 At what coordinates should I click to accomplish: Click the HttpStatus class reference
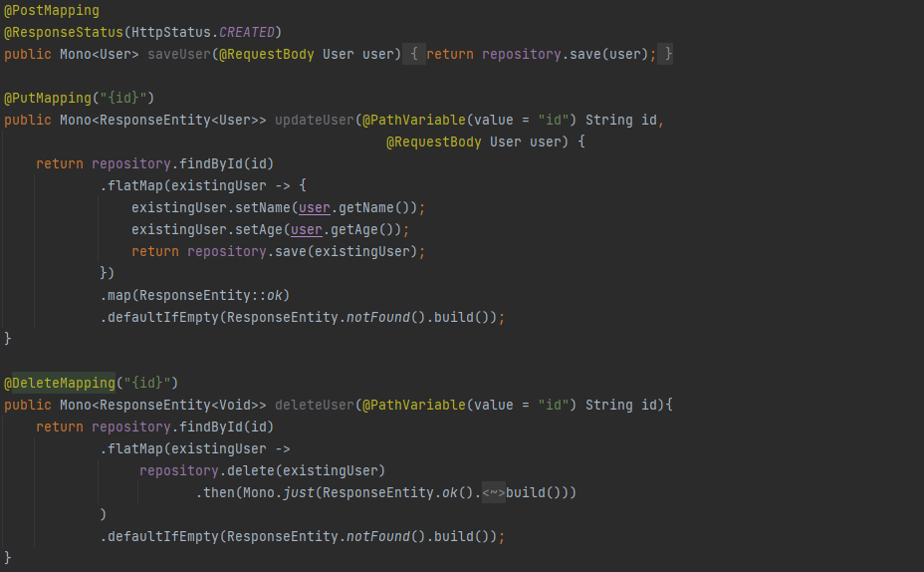tap(171, 33)
